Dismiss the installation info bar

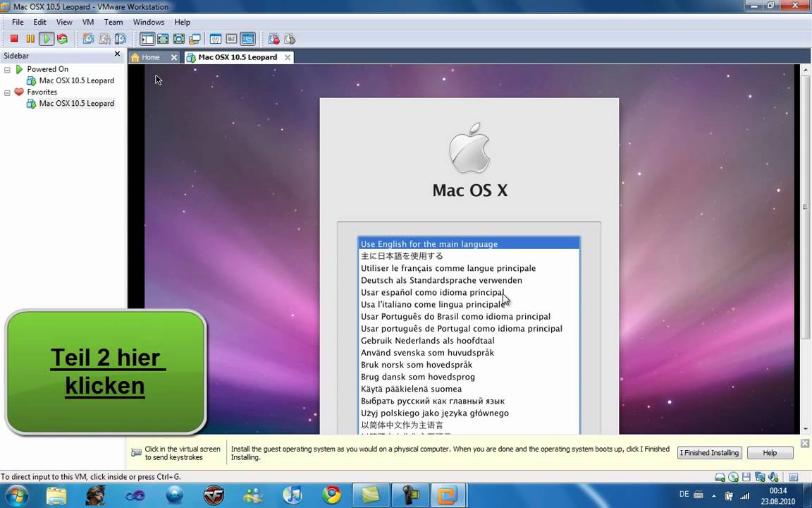pyautogui.click(x=805, y=443)
